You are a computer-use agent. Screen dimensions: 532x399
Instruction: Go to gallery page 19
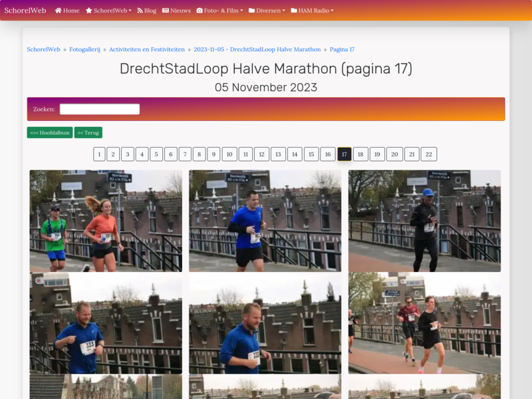click(377, 154)
